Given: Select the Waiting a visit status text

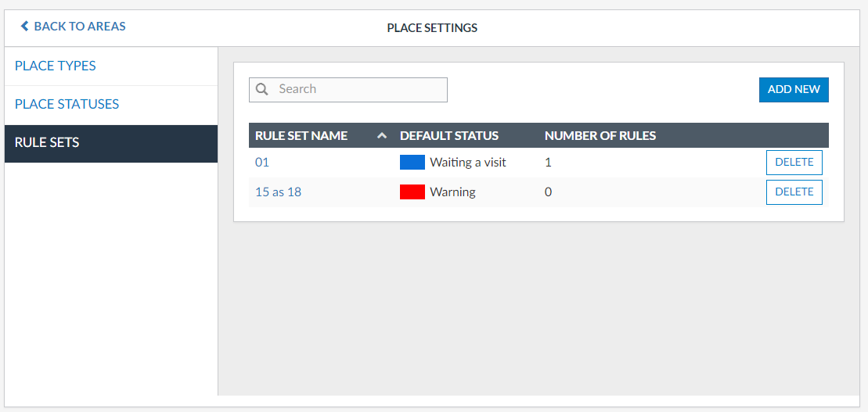Looking at the screenshot, I should 468,163.
